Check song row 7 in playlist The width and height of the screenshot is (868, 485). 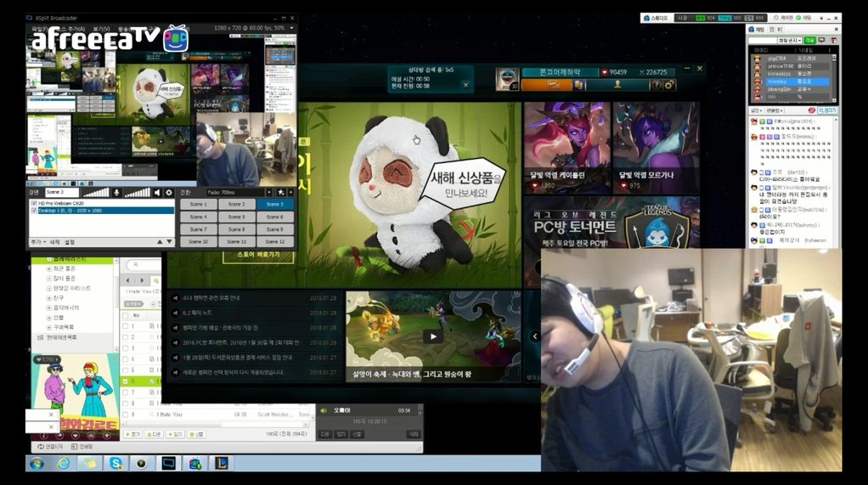click(x=125, y=392)
